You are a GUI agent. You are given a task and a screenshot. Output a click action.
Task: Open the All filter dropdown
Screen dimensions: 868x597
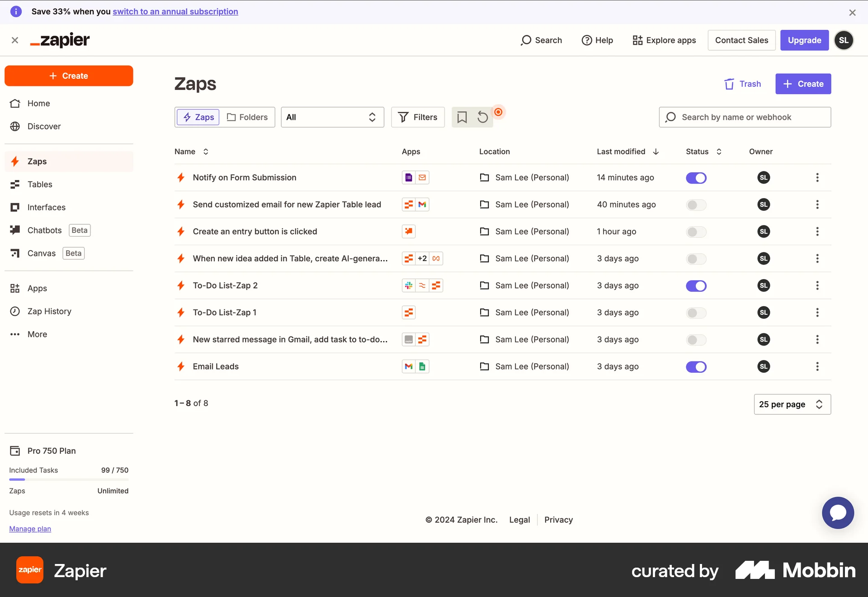click(332, 117)
